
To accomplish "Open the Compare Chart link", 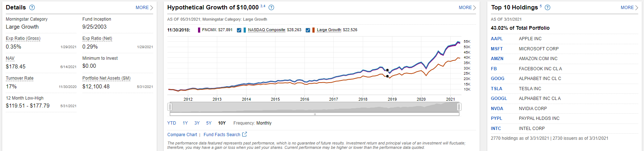I will click(182, 135).
